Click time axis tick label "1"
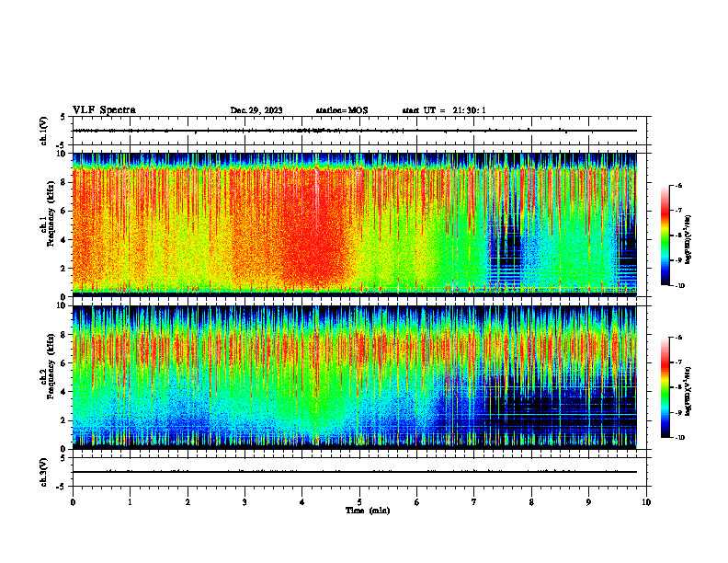 [x=130, y=502]
